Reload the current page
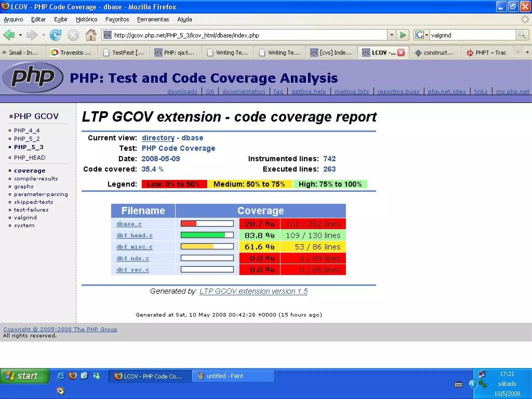 pos(56,35)
